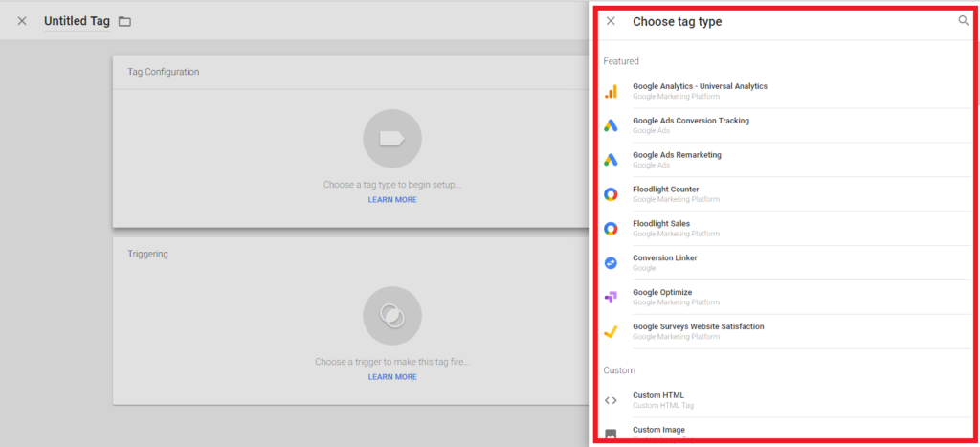Image resolution: width=980 pixels, height=447 pixels.
Task: Click the yellow checkmark Surveys icon
Action: pyautogui.click(x=611, y=332)
